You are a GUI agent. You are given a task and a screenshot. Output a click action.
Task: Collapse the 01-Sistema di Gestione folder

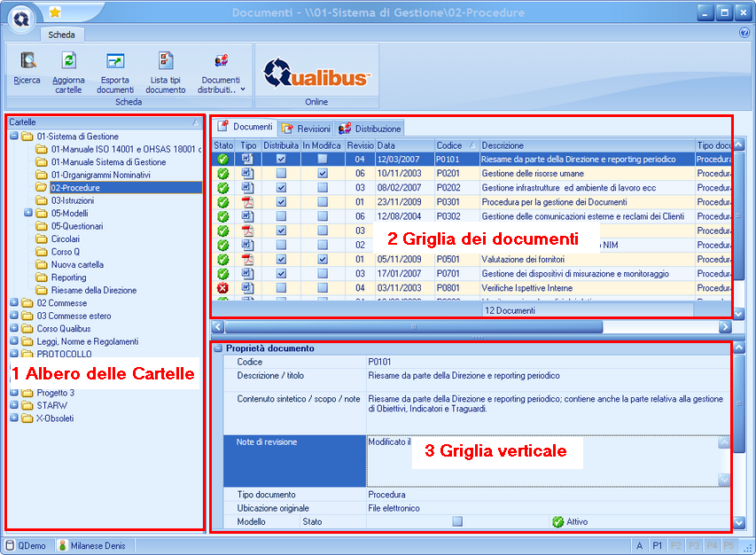click(14, 137)
